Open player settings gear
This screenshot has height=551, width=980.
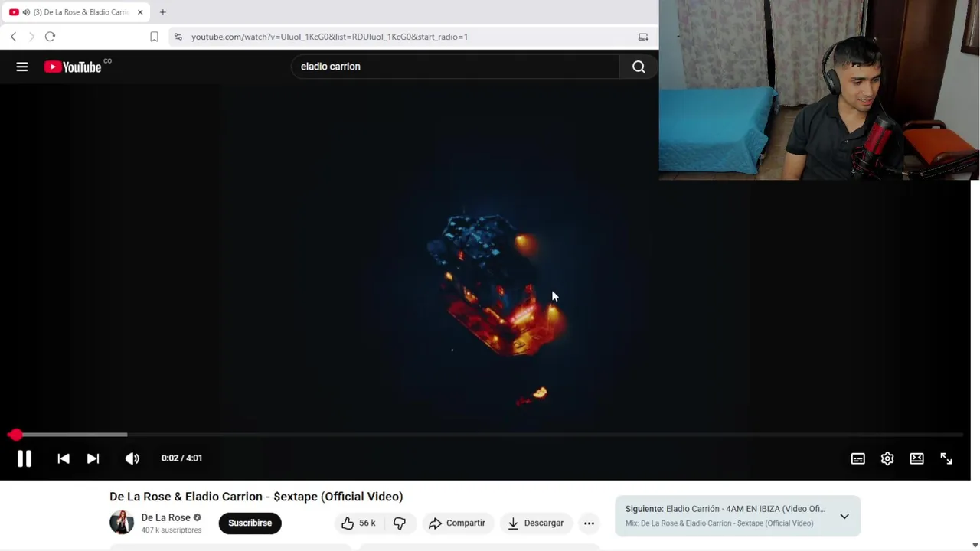click(887, 458)
